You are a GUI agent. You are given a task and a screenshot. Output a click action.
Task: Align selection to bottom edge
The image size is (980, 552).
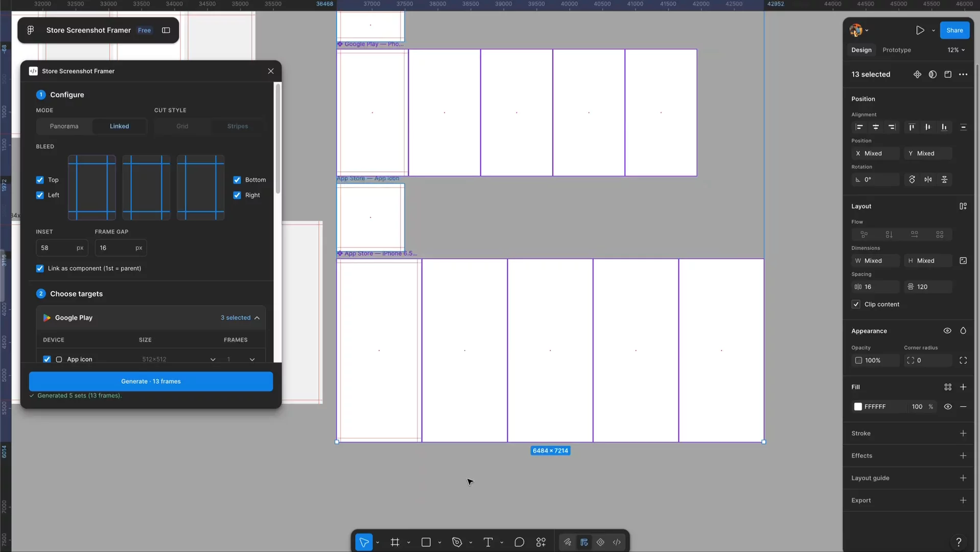pyautogui.click(x=944, y=127)
